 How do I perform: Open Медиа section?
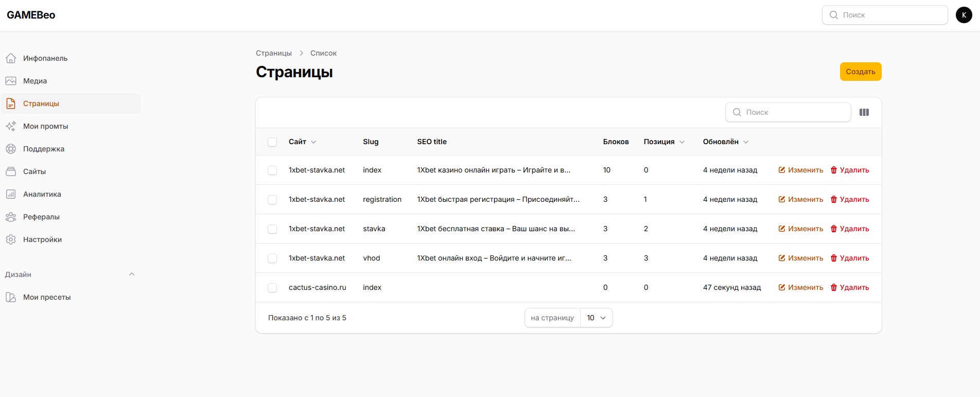[71, 81]
